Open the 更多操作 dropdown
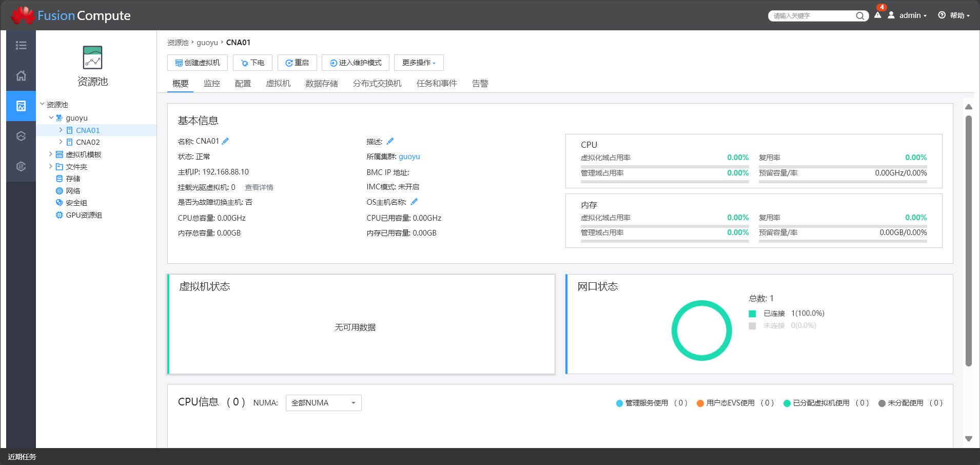The height and width of the screenshot is (465, 980). tap(419, 63)
